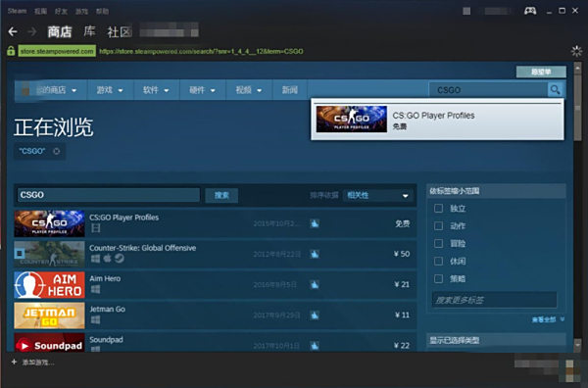Click the review thumb icon for Jetman Go
This screenshot has width=588, height=388.
pos(315,315)
